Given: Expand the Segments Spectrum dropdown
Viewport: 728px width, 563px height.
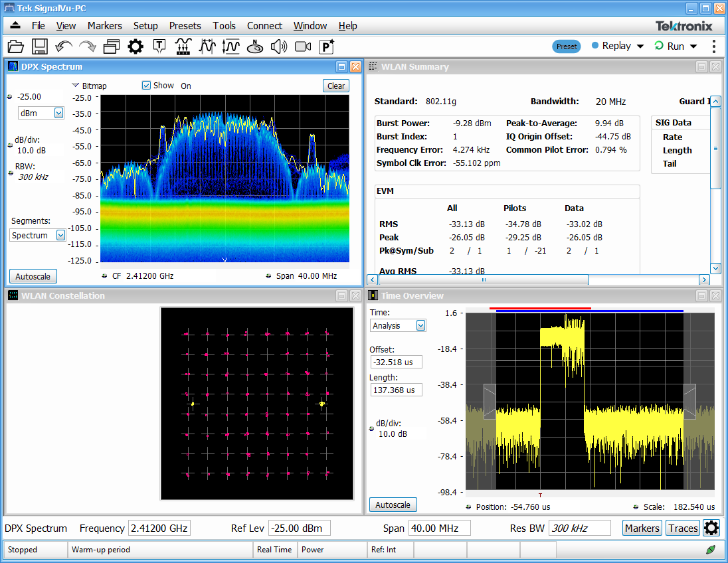Looking at the screenshot, I should click(x=60, y=235).
